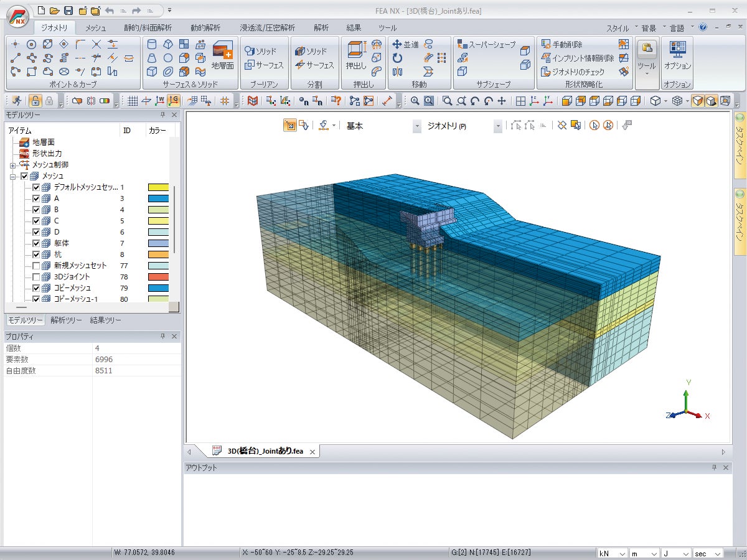Click the red color swatch for 3Dジョイント
Image resolution: width=747 pixels, height=560 pixels.
[158, 277]
